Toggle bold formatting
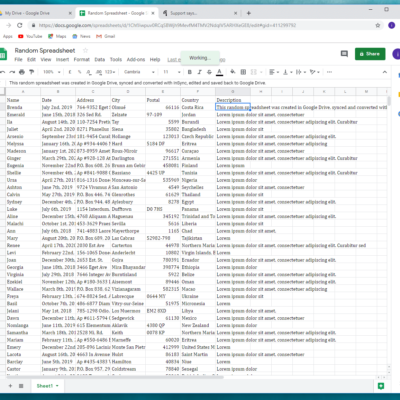Screen dimensions: 400x400 coord(190,72)
